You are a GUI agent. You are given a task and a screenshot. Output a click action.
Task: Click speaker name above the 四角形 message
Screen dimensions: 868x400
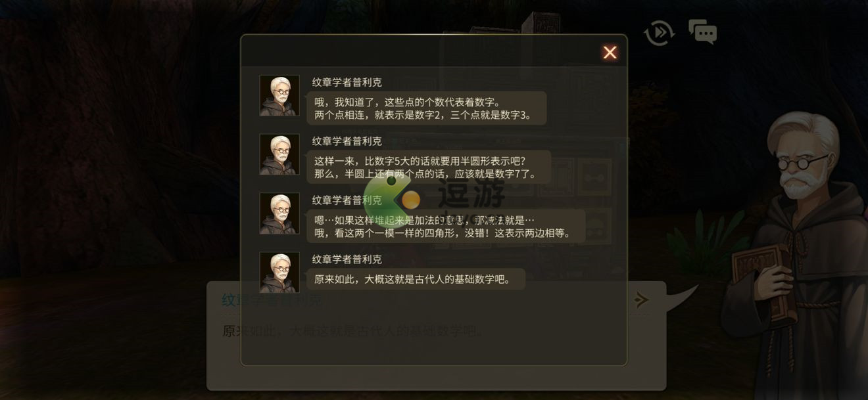point(347,200)
